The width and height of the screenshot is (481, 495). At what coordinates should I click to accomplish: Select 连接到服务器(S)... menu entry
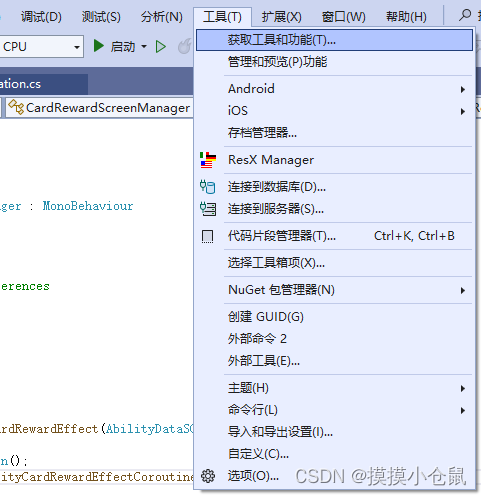tap(334, 209)
